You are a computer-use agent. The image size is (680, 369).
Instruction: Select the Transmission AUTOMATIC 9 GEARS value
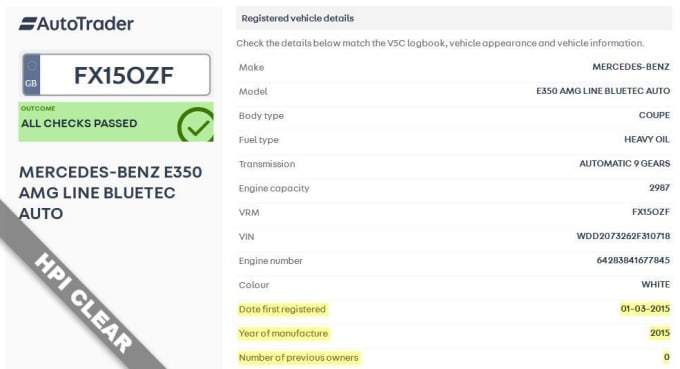point(624,163)
